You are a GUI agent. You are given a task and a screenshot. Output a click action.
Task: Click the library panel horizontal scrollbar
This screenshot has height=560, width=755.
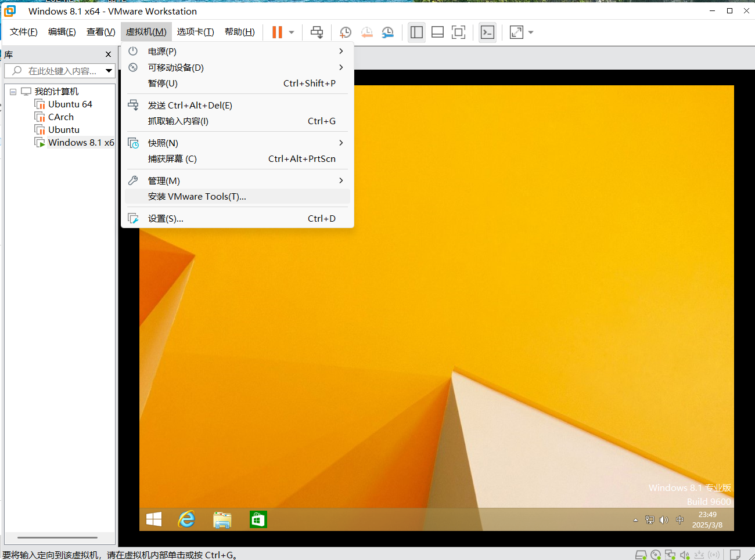pos(57,537)
